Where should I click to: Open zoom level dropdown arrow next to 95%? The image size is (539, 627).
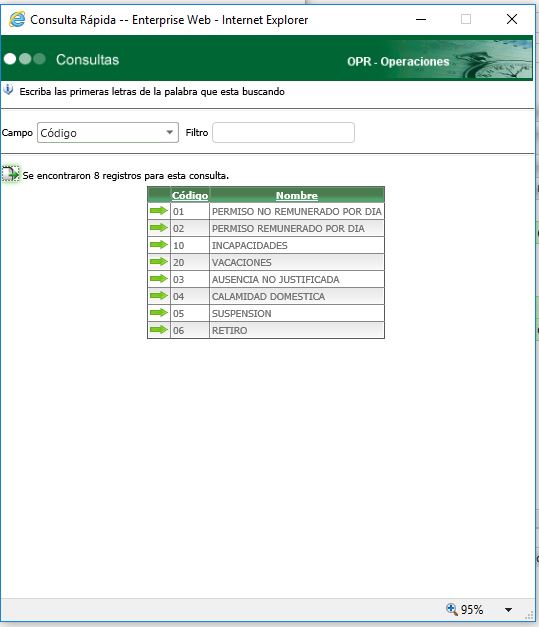click(x=508, y=609)
